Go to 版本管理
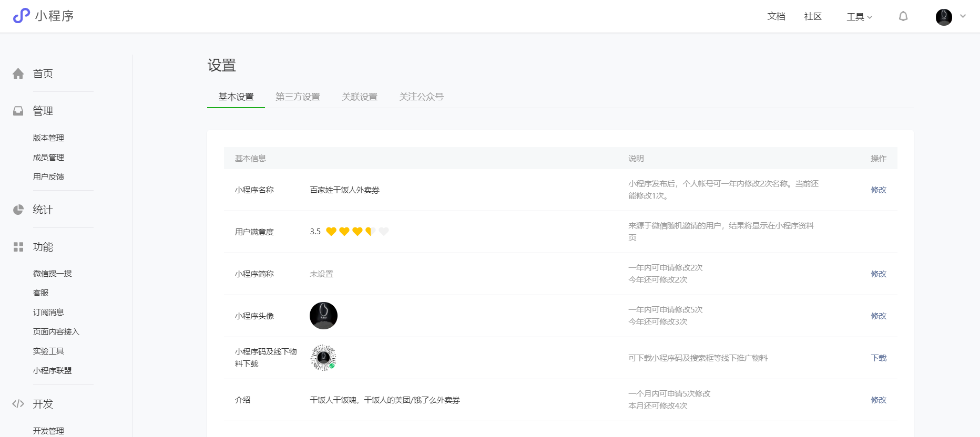The height and width of the screenshot is (437, 980). coord(48,138)
